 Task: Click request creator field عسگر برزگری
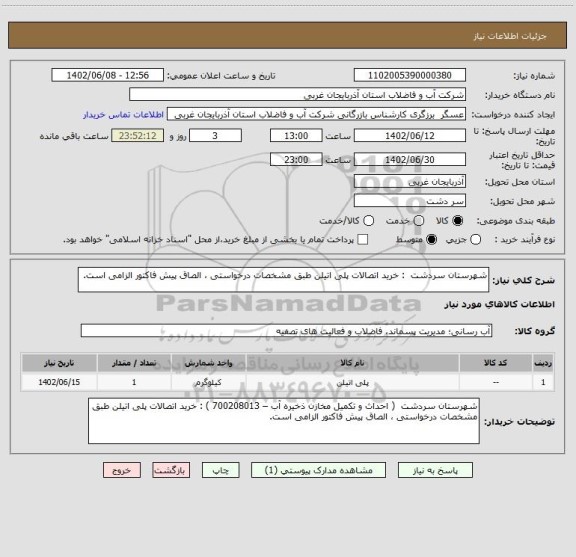coord(316,114)
